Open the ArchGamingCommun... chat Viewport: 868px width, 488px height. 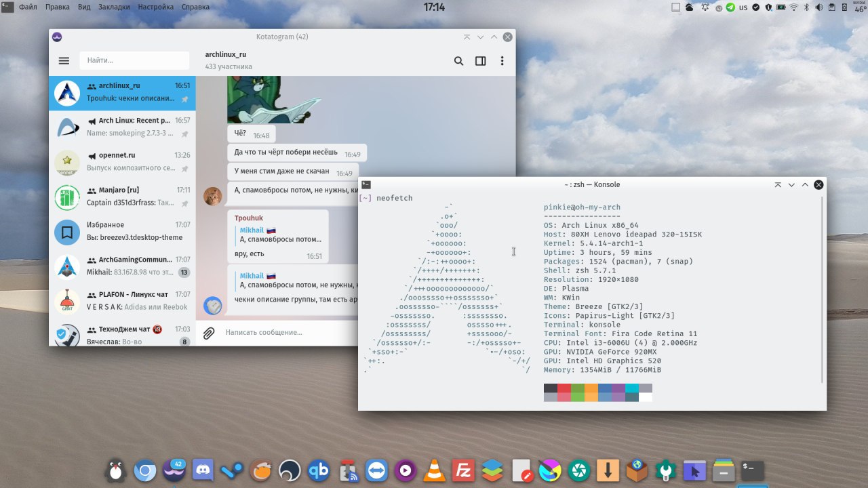pyautogui.click(x=122, y=266)
